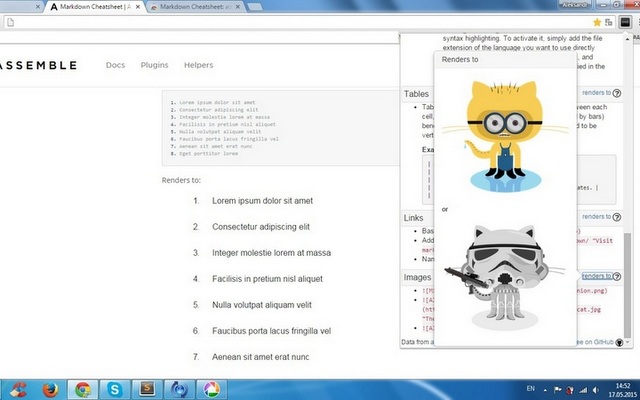Viewport: 640px width, 400px height.
Task: Click the minion octocat image
Action: coord(505,136)
